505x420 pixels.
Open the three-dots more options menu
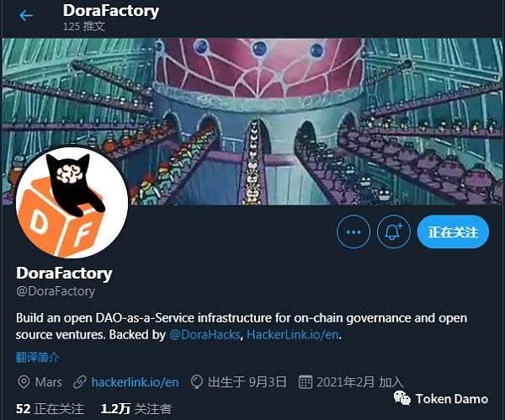tap(353, 231)
